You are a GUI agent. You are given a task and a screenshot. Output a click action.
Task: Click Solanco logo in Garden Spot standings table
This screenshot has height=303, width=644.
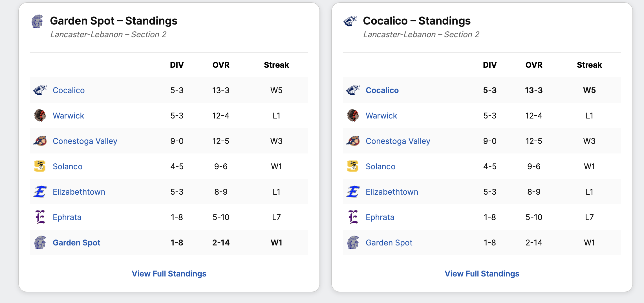coord(40,166)
